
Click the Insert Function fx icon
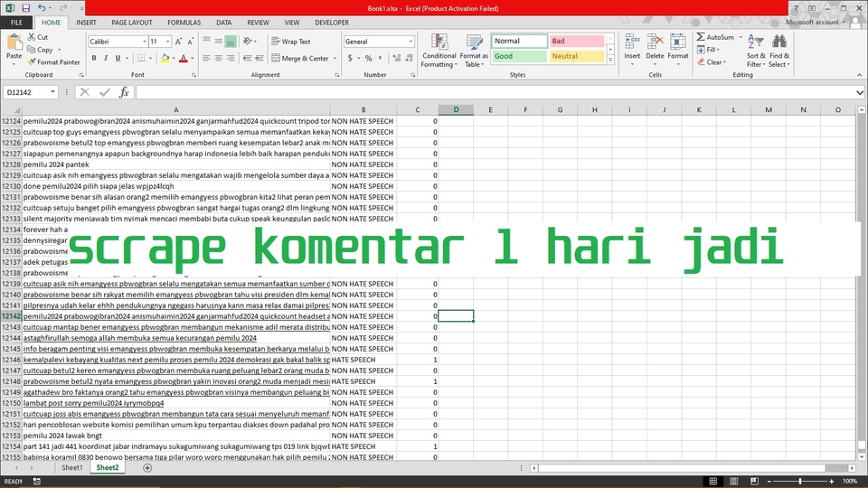[124, 92]
